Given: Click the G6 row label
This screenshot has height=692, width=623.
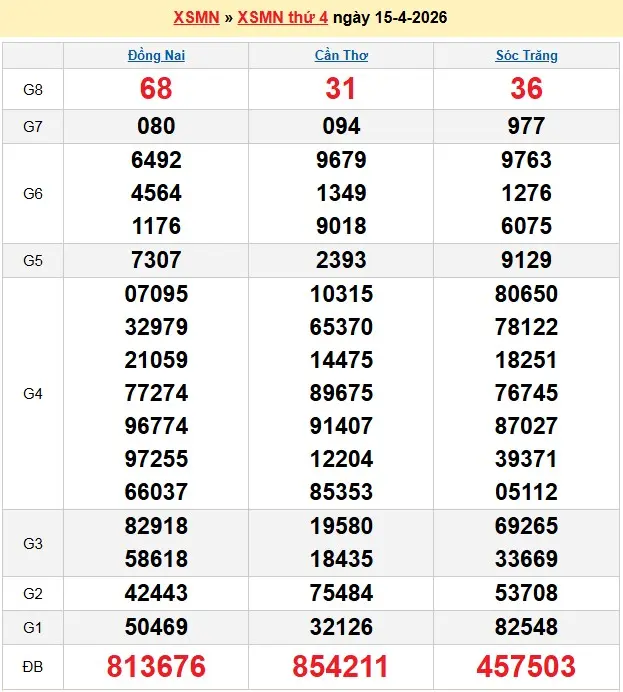Looking at the screenshot, I should point(33,193).
